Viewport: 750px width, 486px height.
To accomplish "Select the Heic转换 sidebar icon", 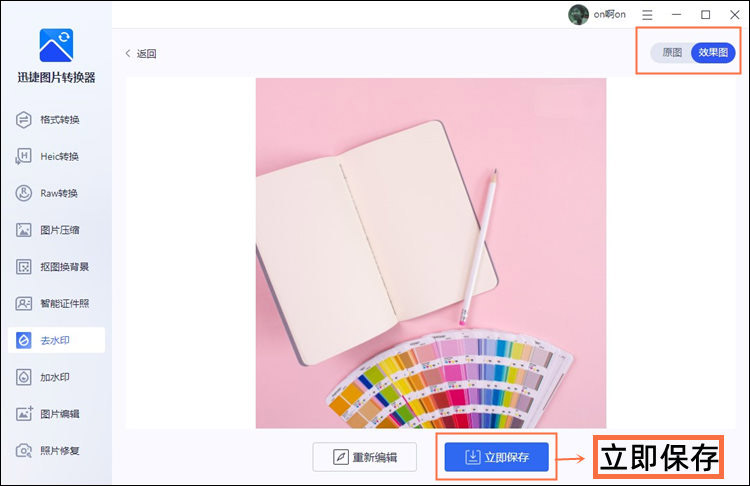I will (x=23, y=156).
